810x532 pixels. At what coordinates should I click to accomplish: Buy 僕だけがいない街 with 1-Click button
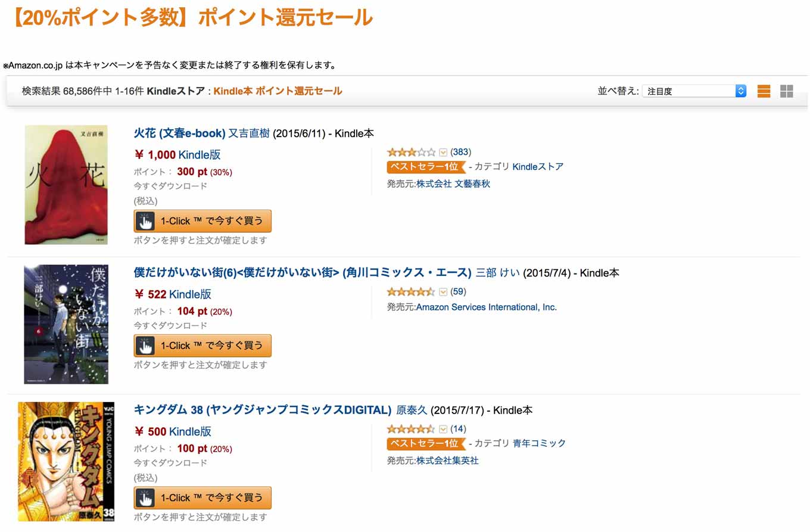202,346
